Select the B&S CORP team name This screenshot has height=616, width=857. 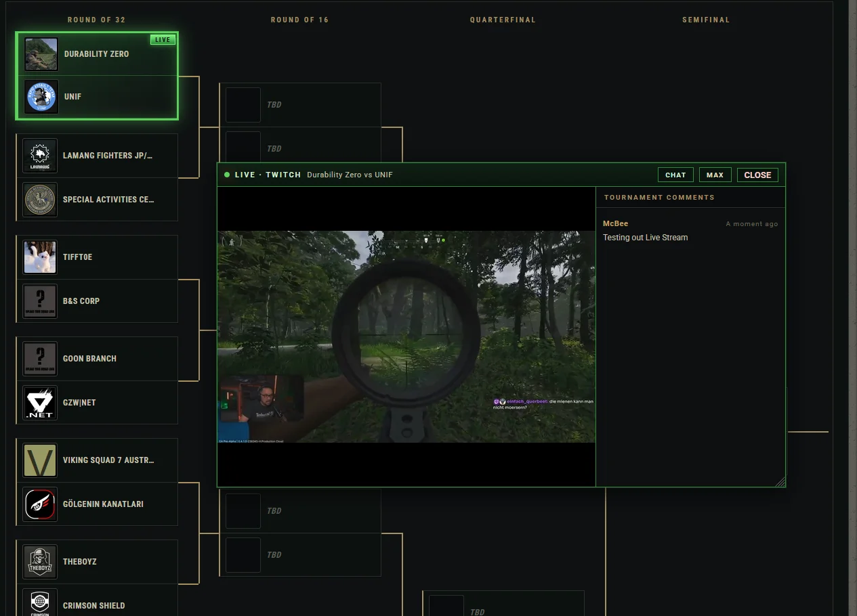[81, 301]
